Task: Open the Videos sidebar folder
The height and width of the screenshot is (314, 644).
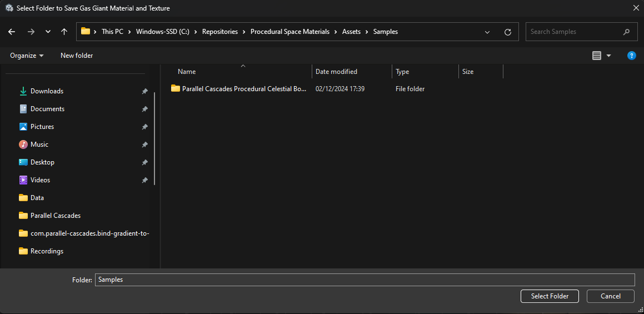Action: pyautogui.click(x=40, y=180)
